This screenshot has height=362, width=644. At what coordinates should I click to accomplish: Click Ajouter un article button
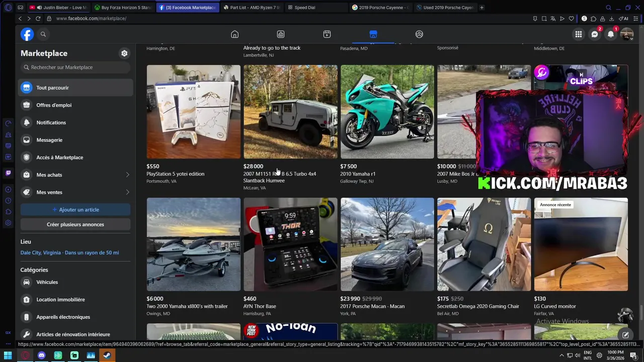point(75,210)
